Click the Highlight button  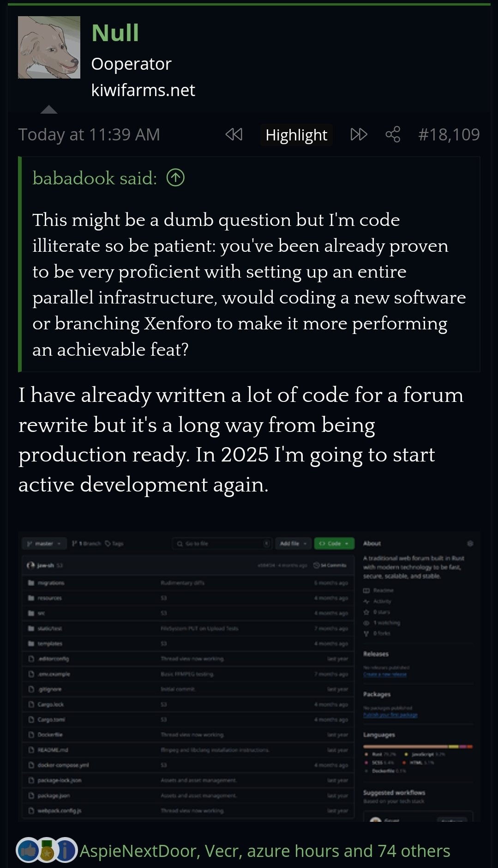[296, 135]
